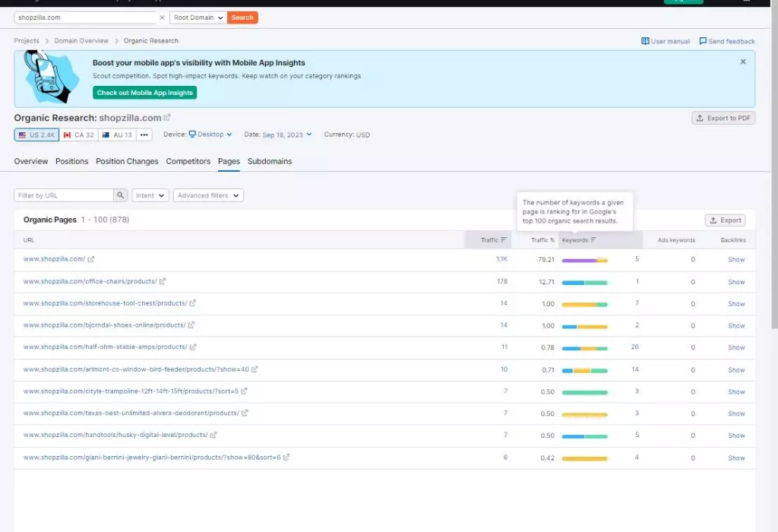
Task: Open external link for storehouse-tool-chest page
Action: [192, 303]
